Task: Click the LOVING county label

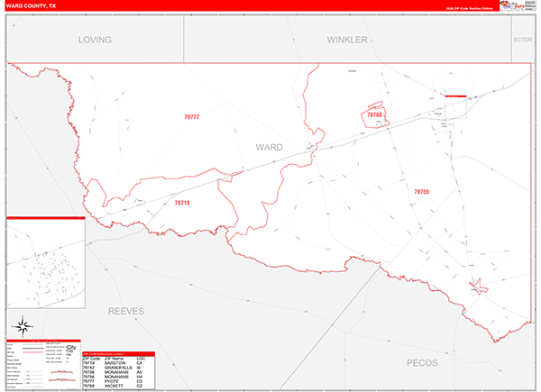Action: 95,40
